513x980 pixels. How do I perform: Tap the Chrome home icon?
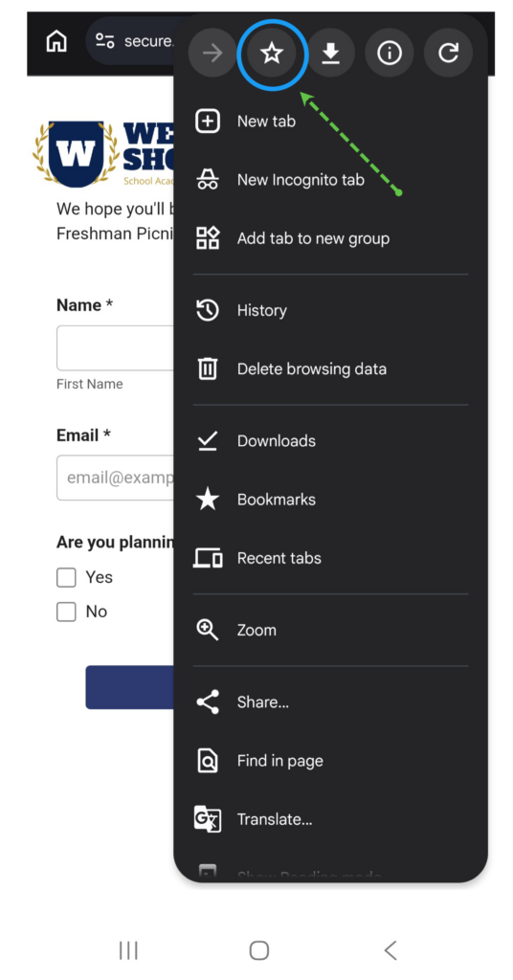coord(56,42)
